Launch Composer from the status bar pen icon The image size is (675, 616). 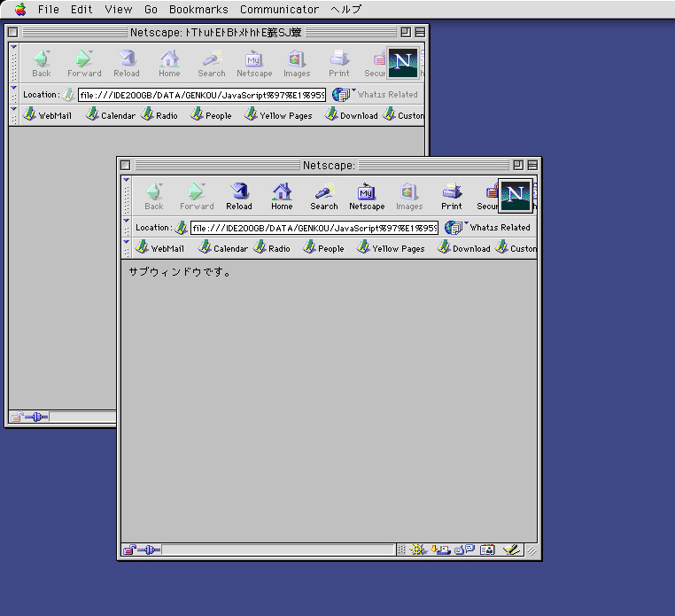(511, 550)
